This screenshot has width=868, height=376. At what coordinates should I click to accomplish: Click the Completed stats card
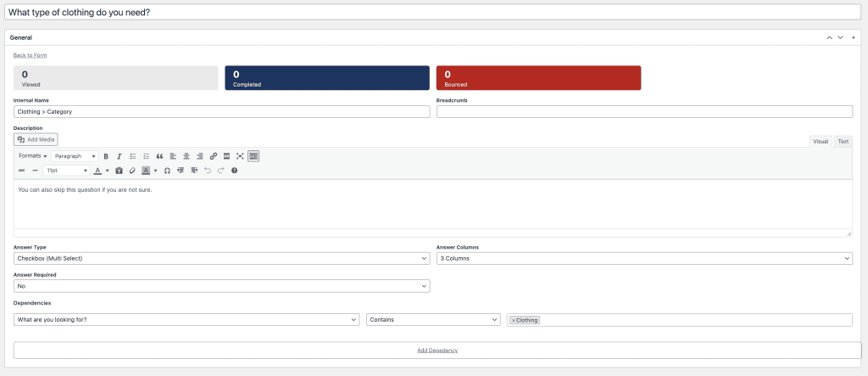[x=327, y=77]
